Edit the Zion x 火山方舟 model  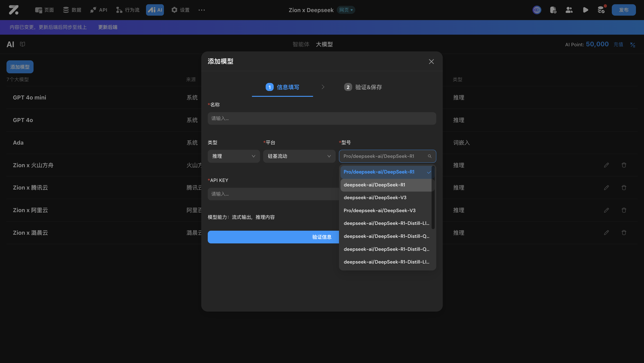(x=606, y=165)
